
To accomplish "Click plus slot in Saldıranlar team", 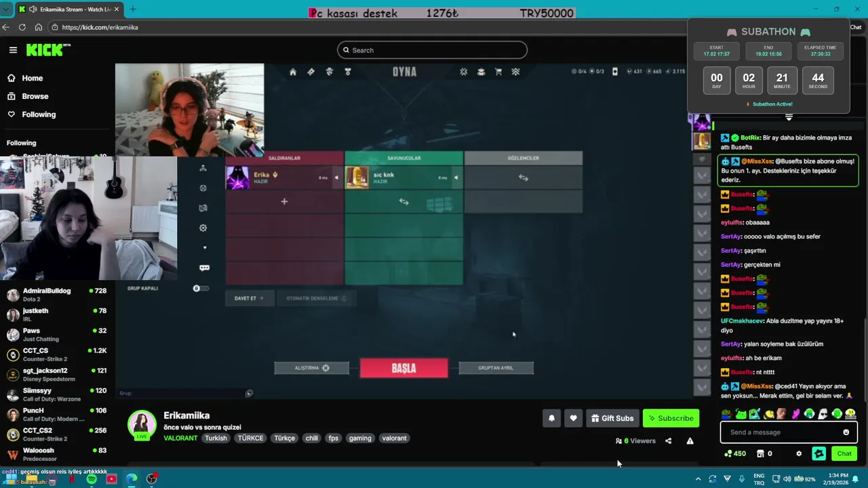I will coord(284,201).
